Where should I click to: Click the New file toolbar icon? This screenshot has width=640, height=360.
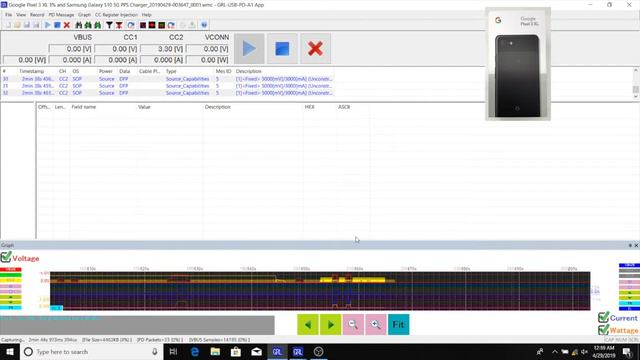[8, 25]
